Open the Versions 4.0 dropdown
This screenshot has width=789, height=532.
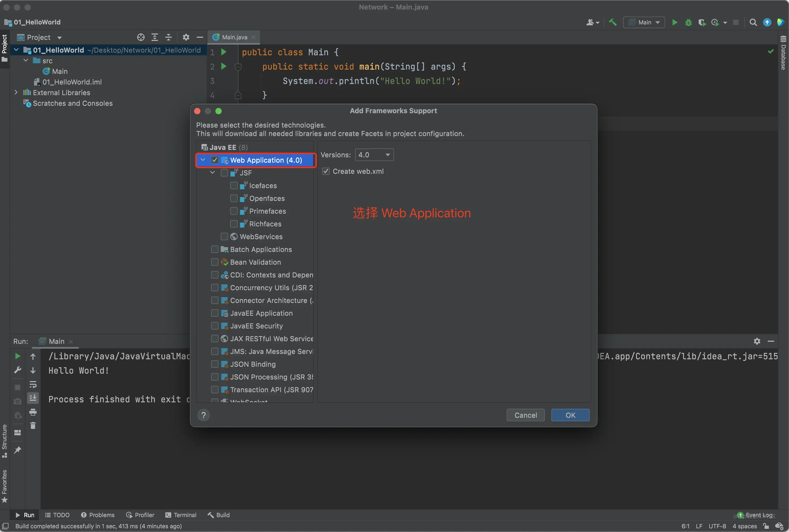pyautogui.click(x=374, y=155)
